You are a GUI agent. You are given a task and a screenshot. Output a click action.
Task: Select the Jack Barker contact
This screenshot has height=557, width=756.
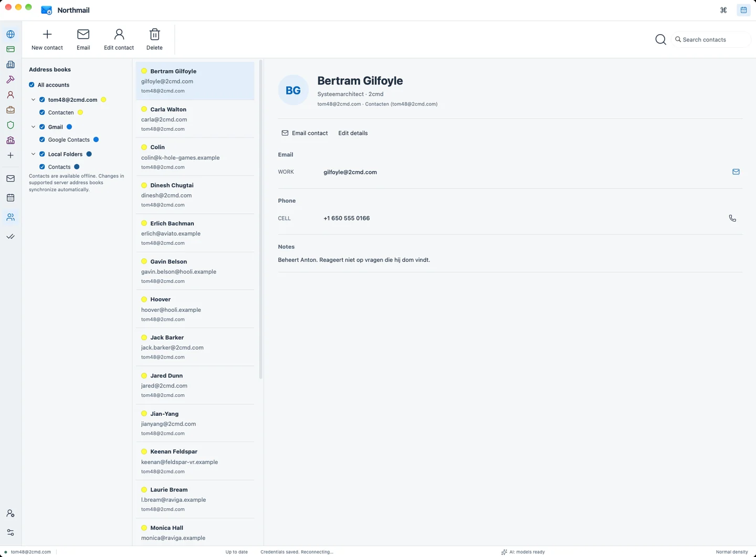(195, 347)
